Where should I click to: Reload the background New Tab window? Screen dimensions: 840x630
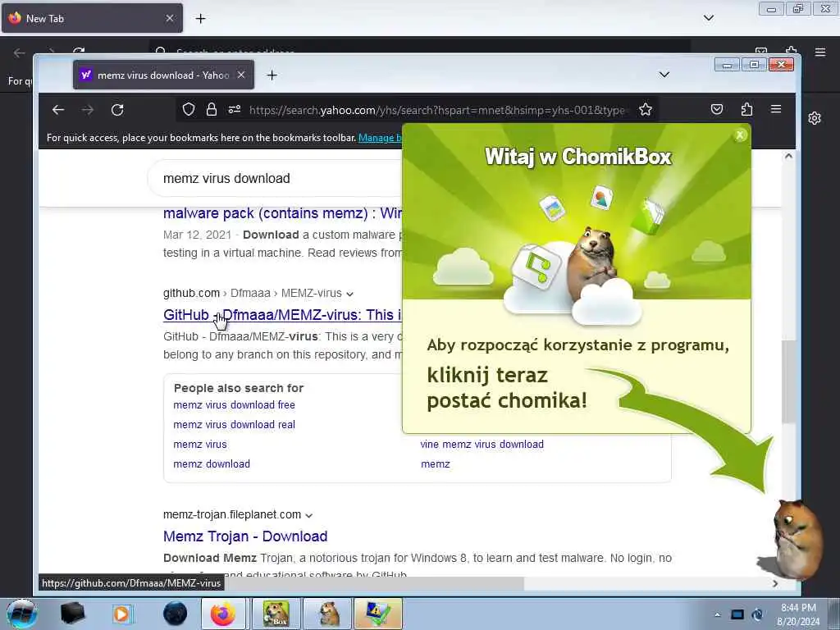pyautogui.click(x=79, y=51)
